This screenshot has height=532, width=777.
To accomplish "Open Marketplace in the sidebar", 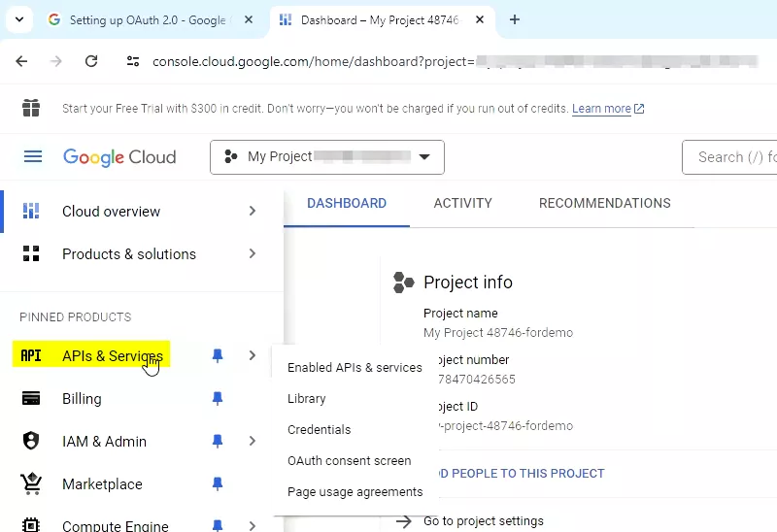I will [102, 484].
